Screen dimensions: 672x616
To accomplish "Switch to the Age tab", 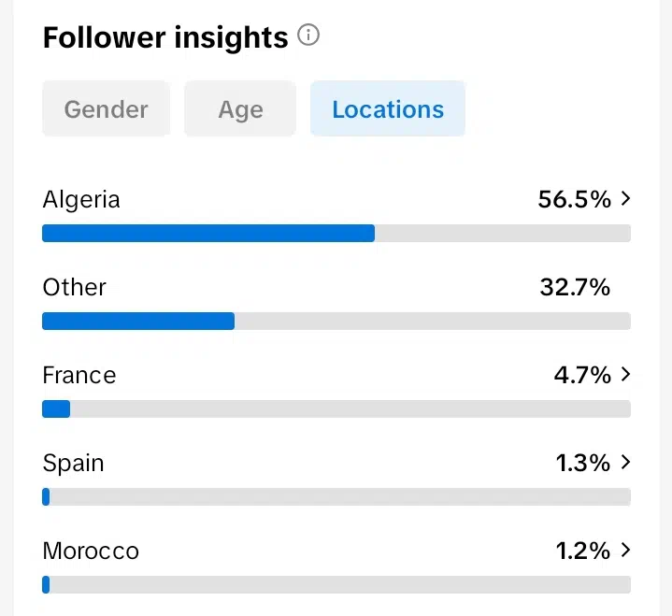I will click(240, 108).
